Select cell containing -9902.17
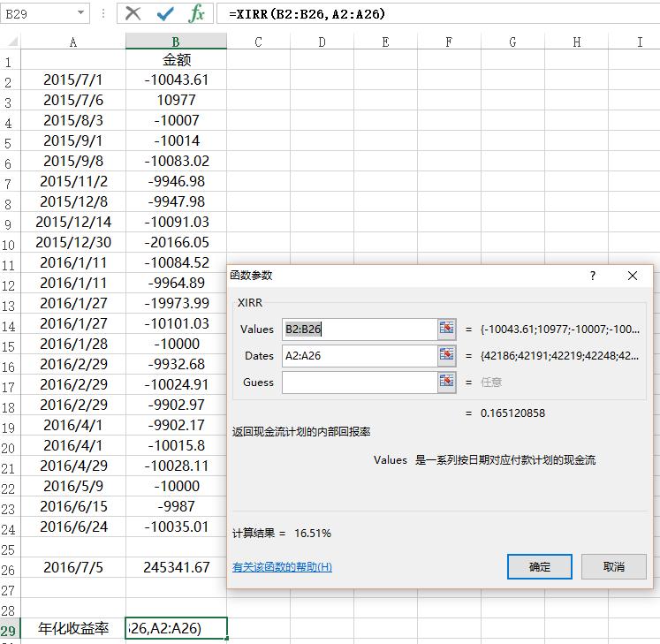This screenshot has width=660, height=644. 176,426
